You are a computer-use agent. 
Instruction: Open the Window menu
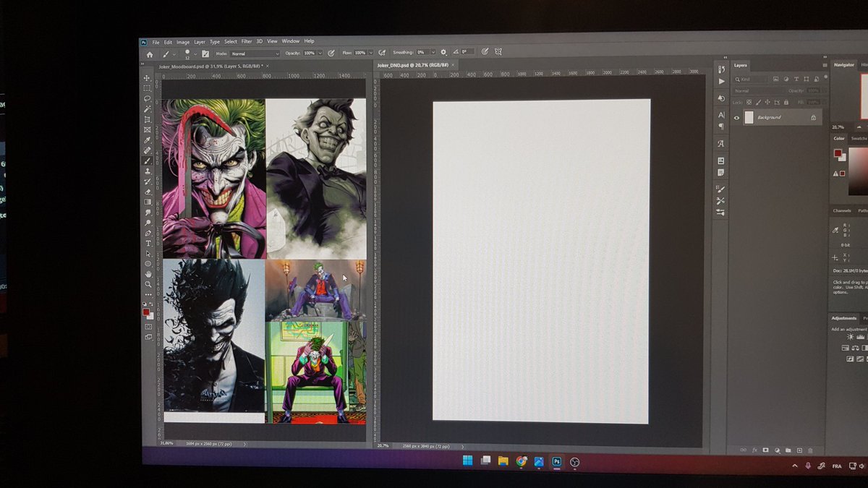(x=291, y=41)
